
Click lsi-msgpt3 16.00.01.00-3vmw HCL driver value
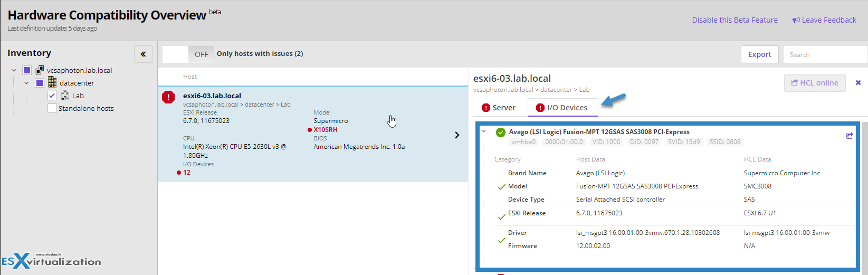tap(786, 233)
